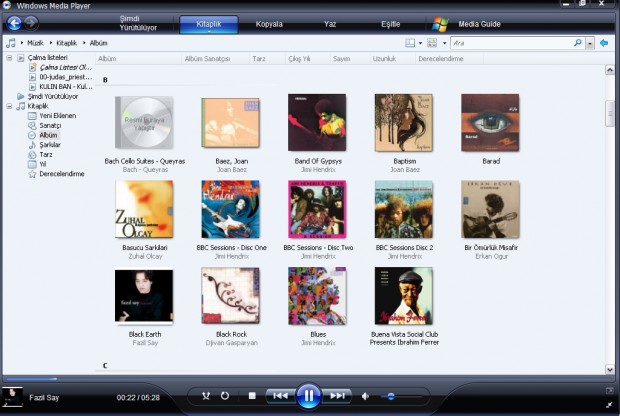Click the search magnifier icon

pyautogui.click(x=578, y=42)
